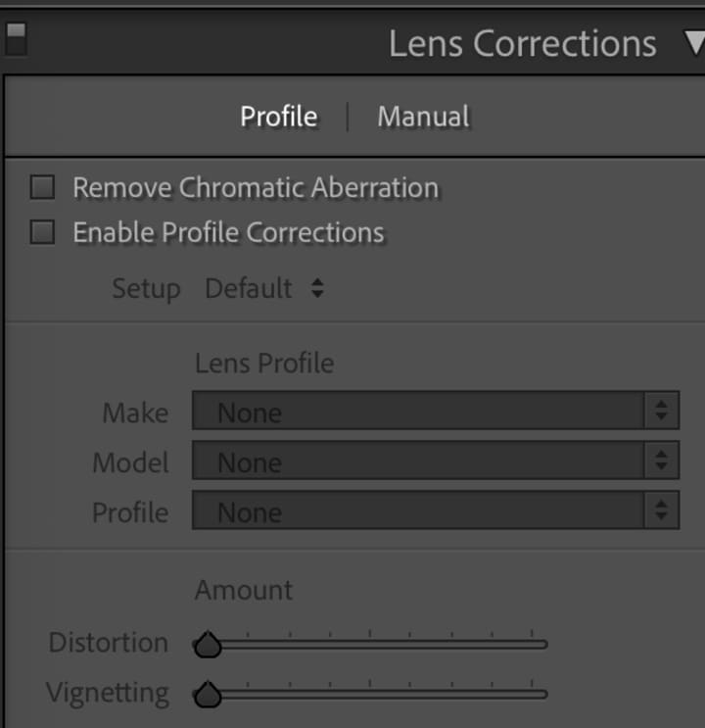Switch to the Manual tab
The height and width of the screenshot is (728, 705).
click(x=423, y=117)
